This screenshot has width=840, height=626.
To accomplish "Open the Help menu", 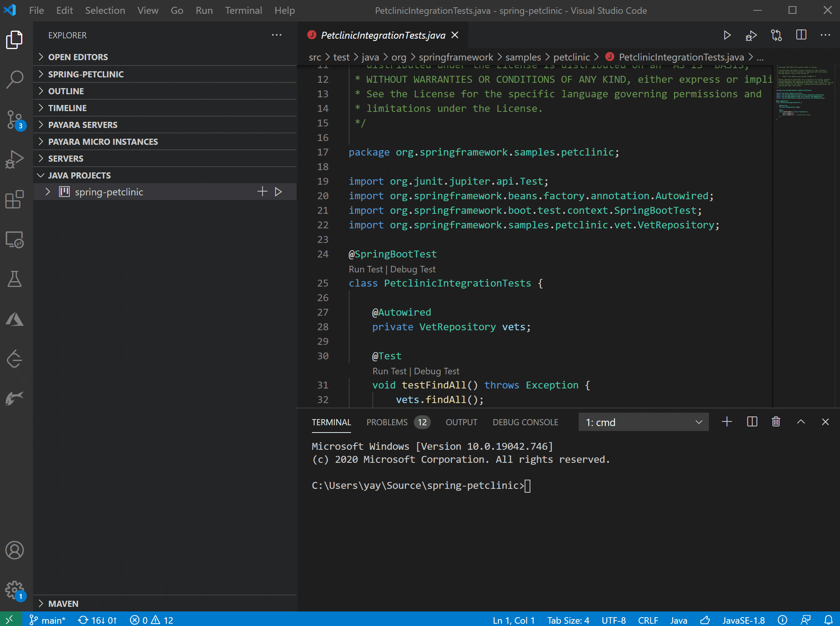I will click(x=284, y=10).
